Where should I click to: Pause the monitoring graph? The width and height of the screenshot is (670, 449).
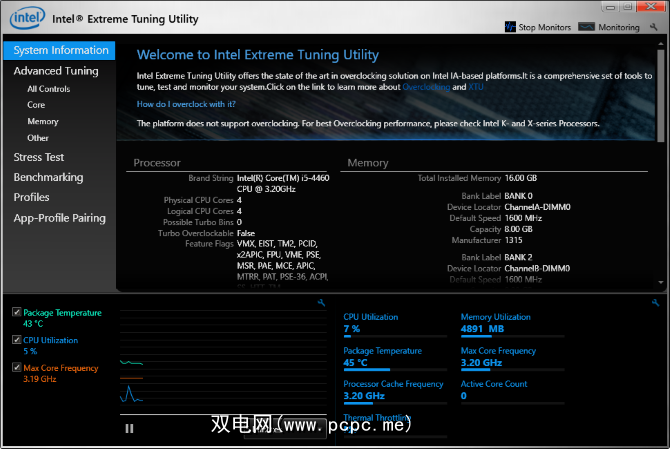point(129,428)
